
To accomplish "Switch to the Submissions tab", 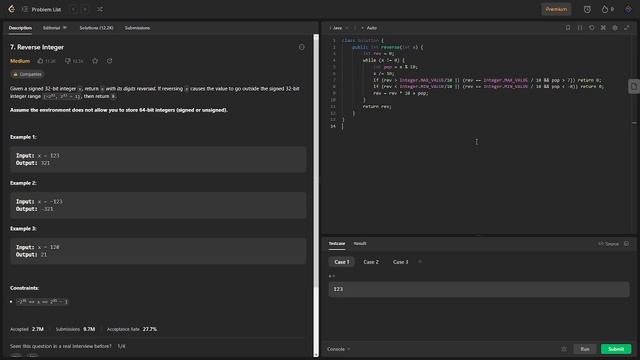I will pos(137,28).
